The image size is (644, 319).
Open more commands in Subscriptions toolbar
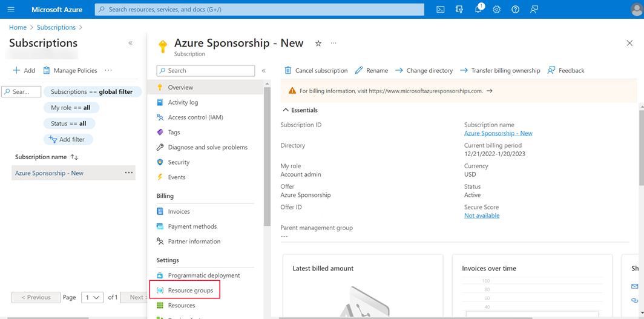tap(108, 71)
